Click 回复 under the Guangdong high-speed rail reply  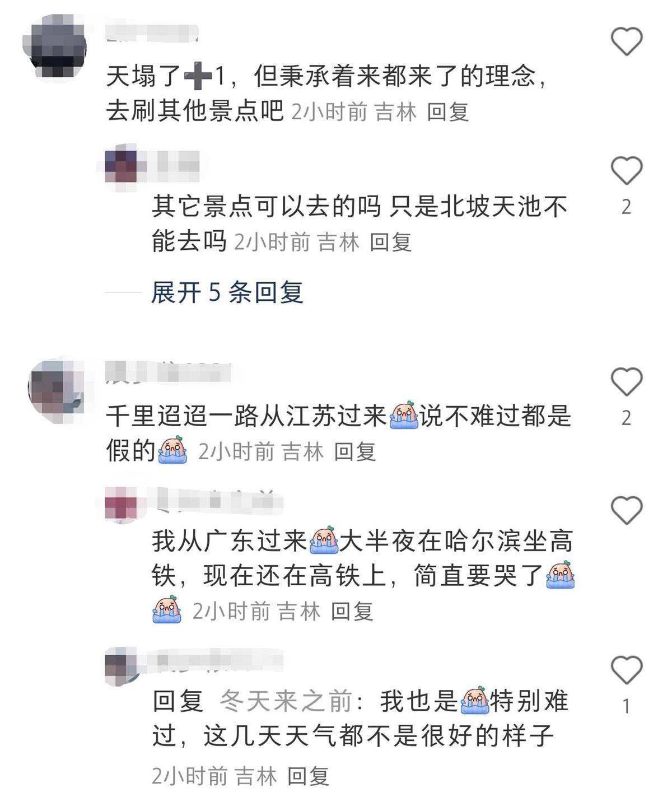(x=352, y=611)
